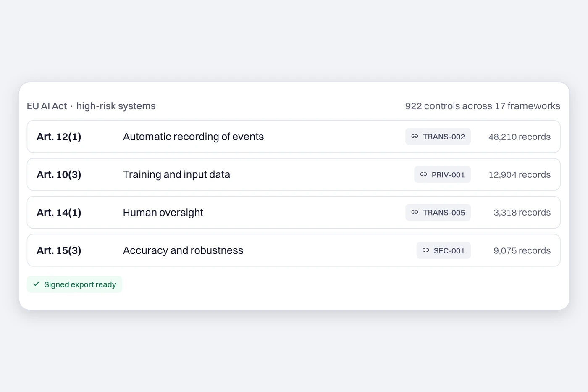Screen dimensions: 588x392
Task: Select the Art. 15(3) article label
Action: point(59,250)
